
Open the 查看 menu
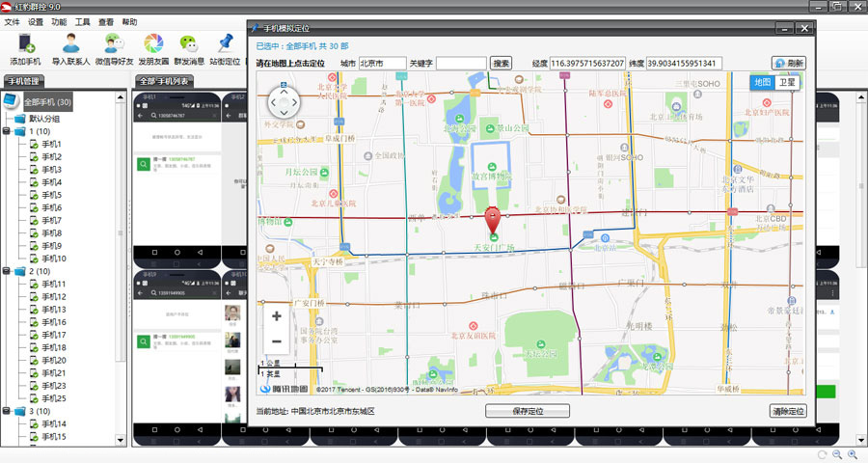tap(106, 22)
